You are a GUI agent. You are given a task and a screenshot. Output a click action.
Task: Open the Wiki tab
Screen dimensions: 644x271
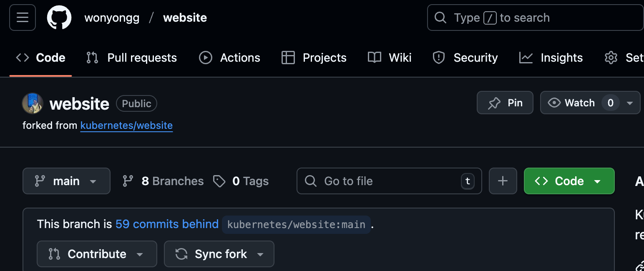click(390, 58)
